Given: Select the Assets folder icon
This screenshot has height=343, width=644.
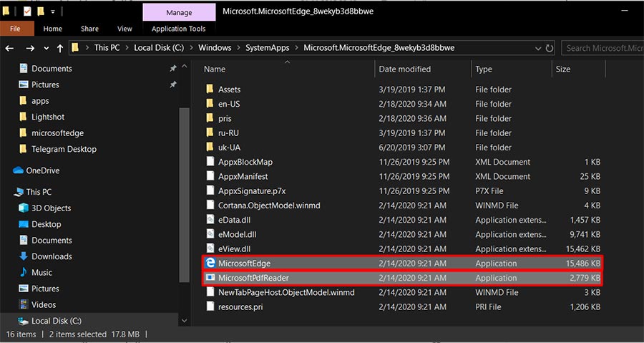Looking at the screenshot, I should pyautogui.click(x=210, y=89).
